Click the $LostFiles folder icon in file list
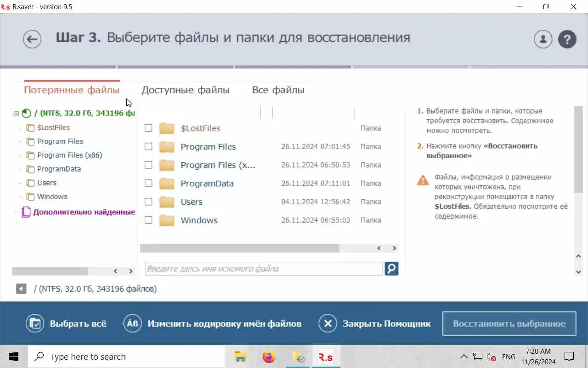This screenshot has width=588, height=368. tap(167, 128)
